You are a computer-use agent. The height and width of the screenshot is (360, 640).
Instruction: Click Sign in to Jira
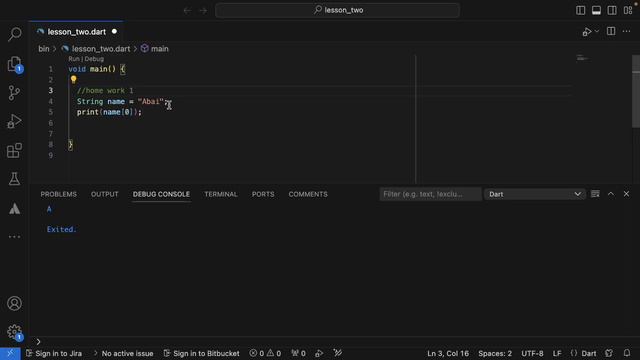pyautogui.click(x=54, y=353)
